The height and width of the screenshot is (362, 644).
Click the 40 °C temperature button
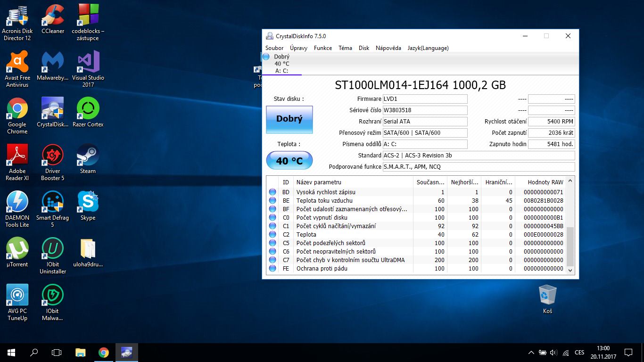tap(289, 161)
